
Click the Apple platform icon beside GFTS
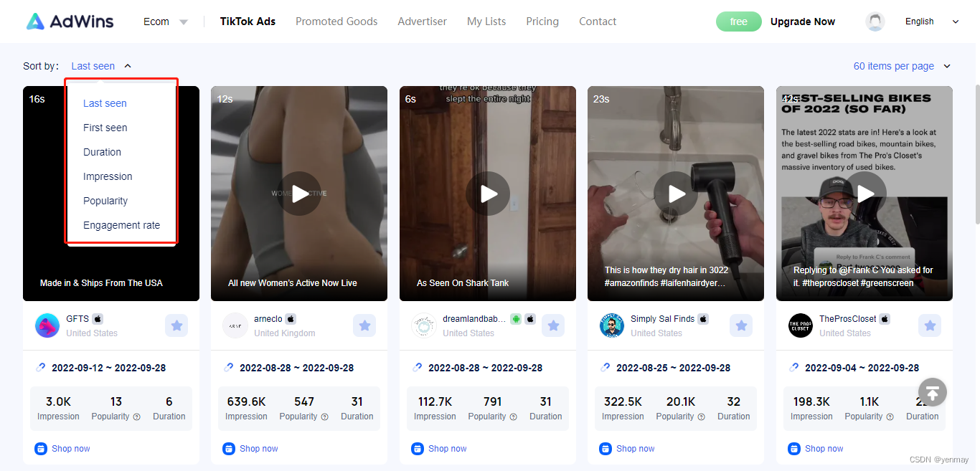[x=98, y=319]
